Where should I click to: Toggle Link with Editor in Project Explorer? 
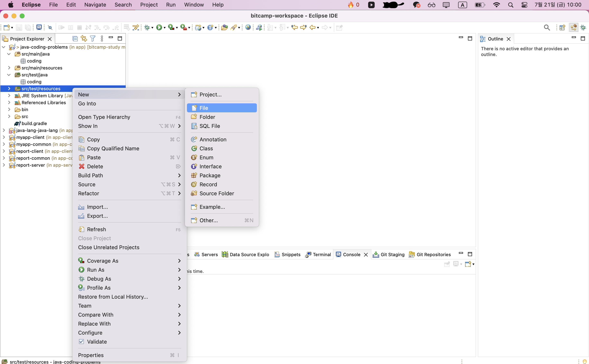tap(84, 39)
